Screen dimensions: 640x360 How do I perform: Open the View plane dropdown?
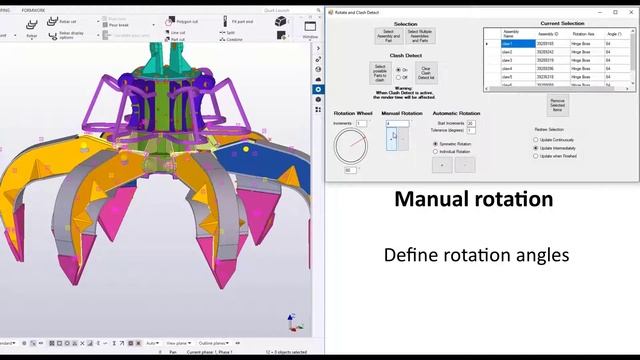click(x=178, y=343)
